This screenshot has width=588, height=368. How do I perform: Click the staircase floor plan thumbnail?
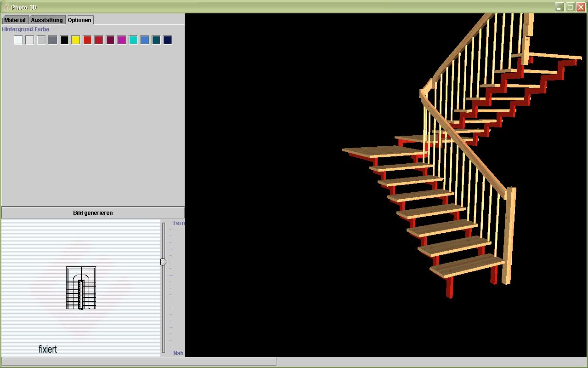pyautogui.click(x=81, y=288)
